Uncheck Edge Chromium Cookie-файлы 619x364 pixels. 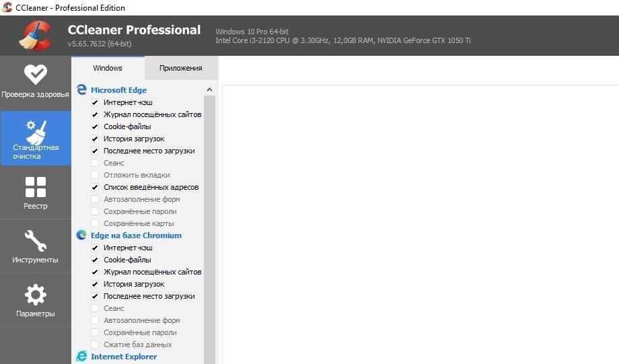(x=95, y=260)
